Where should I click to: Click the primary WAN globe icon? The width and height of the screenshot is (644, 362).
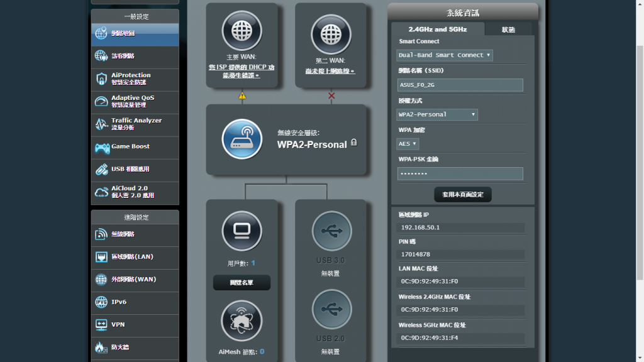pyautogui.click(x=241, y=31)
